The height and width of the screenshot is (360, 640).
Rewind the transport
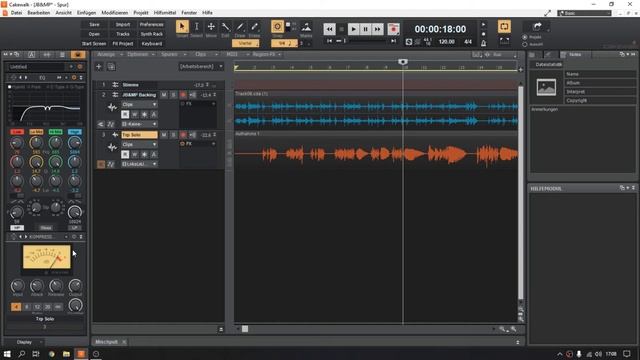[329, 29]
